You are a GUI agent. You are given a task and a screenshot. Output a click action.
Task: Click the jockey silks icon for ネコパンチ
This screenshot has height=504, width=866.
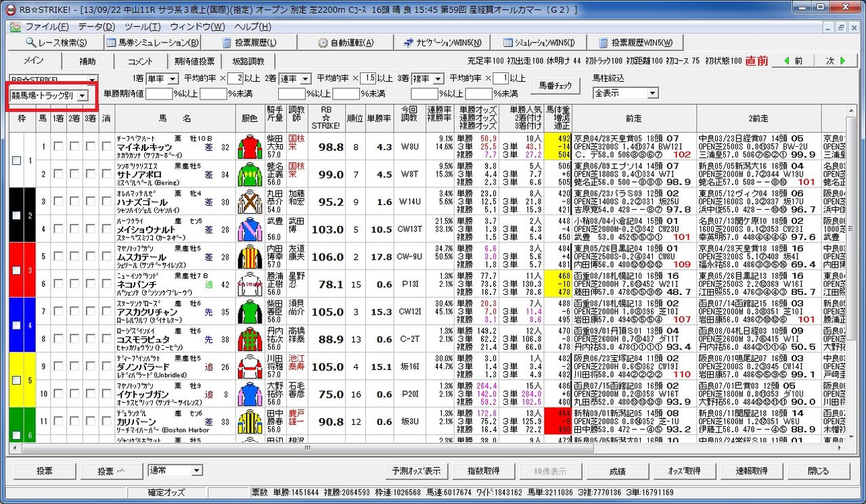250,284
